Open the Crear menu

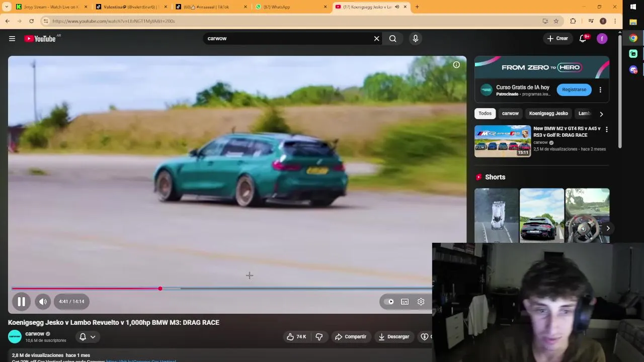coord(557,39)
